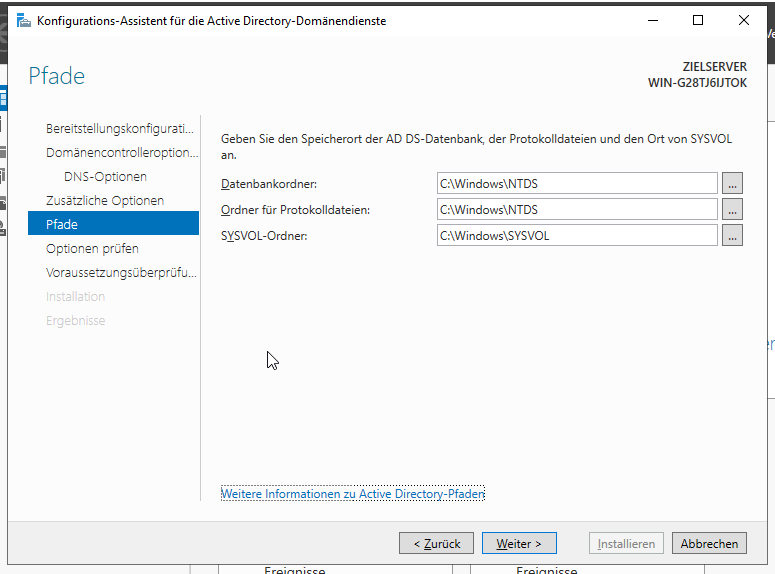Select the highlighted Pfade step
This screenshot has width=775, height=574.
coord(62,225)
